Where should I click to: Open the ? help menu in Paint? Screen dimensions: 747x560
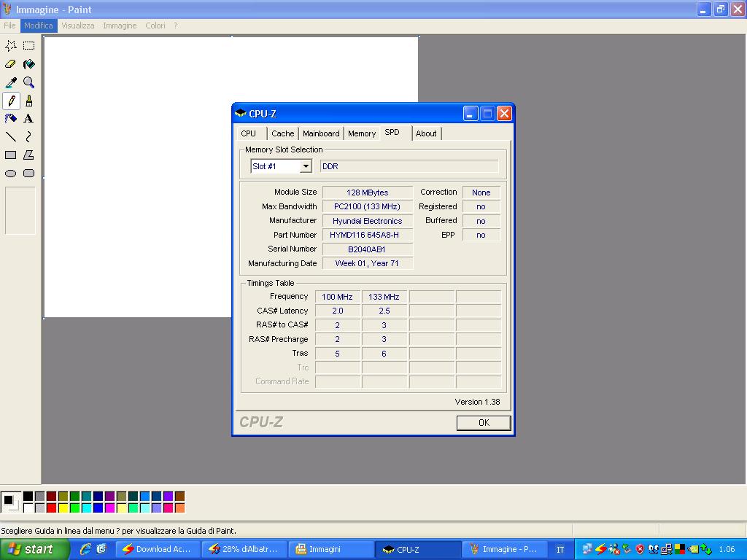coord(175,26)
